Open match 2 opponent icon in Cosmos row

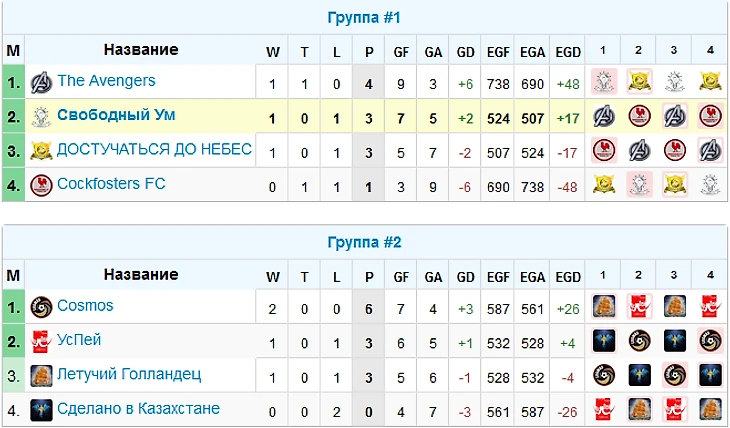[638, 307]
